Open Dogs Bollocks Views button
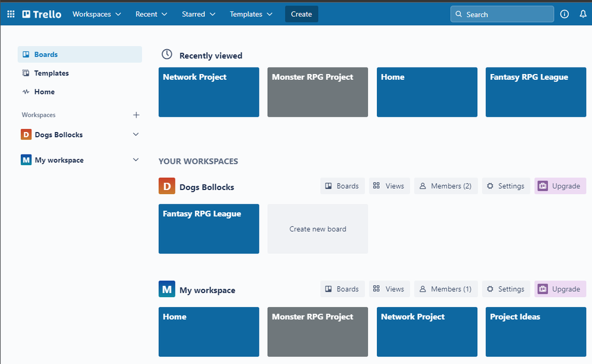 pos(389,186)
